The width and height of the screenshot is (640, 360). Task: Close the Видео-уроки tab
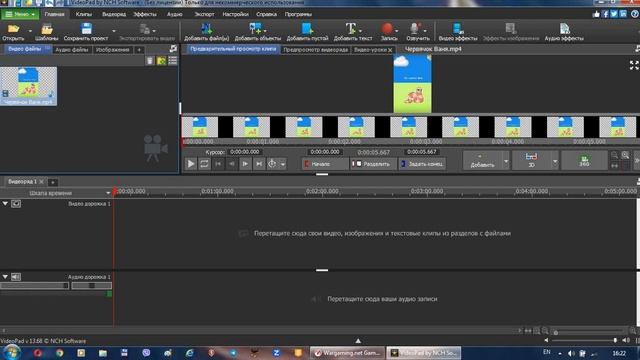click(390, 50)
